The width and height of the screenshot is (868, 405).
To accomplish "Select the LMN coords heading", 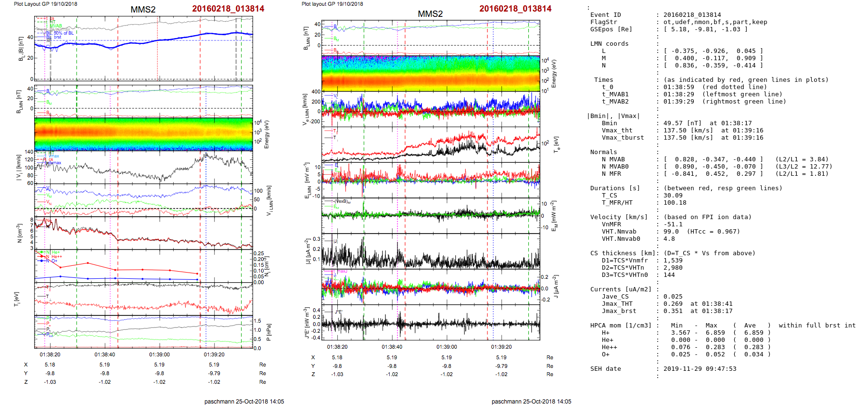I will point(609,44).
